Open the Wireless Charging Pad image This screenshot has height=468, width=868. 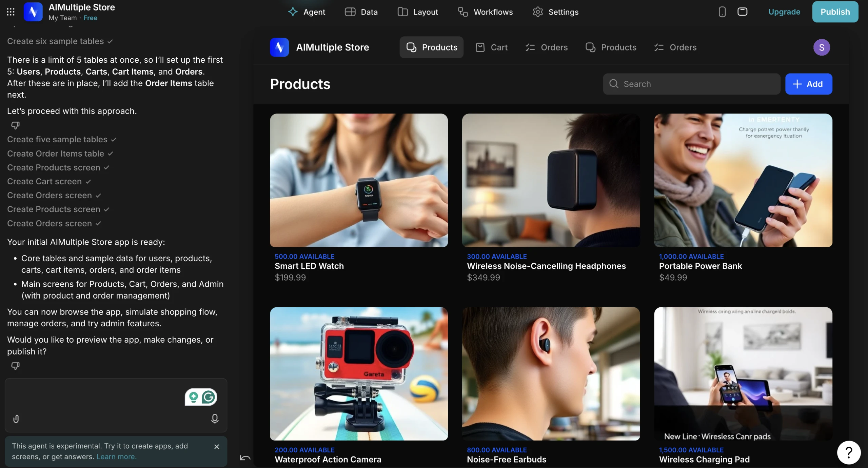743,374
